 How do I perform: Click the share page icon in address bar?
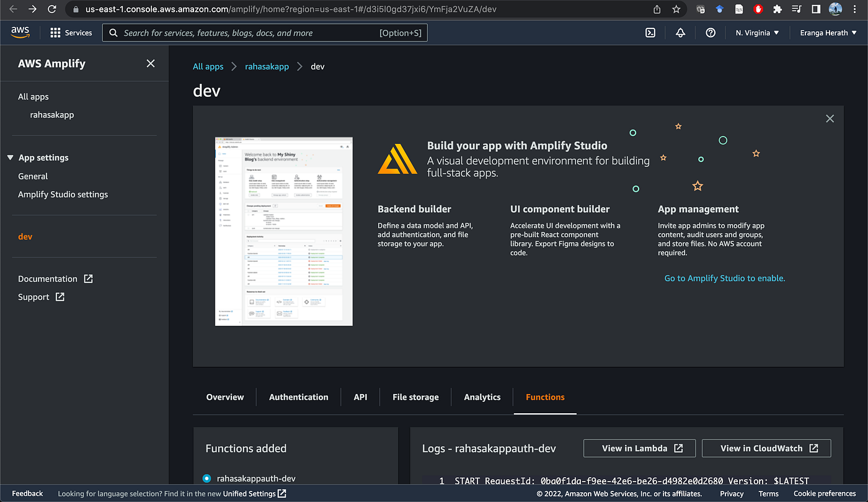657,9
